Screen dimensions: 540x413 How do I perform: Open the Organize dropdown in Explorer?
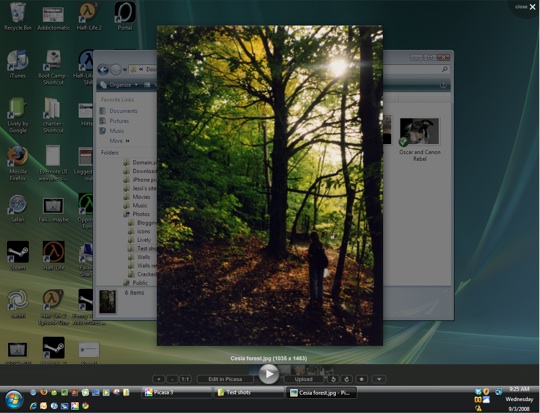[x=119, y=85]
